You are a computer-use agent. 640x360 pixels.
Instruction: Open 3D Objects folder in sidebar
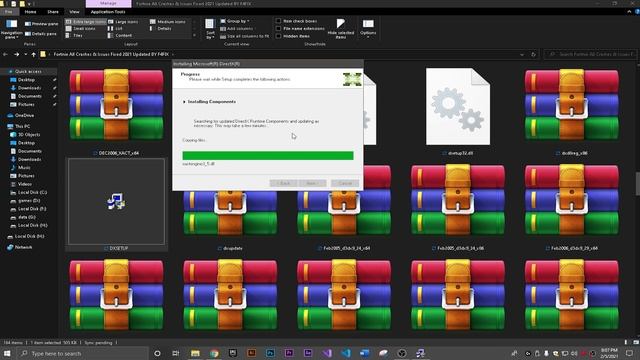pos(25,134)
